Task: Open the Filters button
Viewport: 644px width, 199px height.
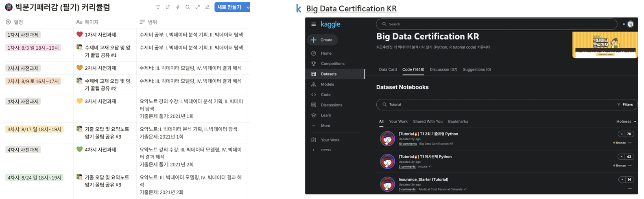Action: point(625,105)
